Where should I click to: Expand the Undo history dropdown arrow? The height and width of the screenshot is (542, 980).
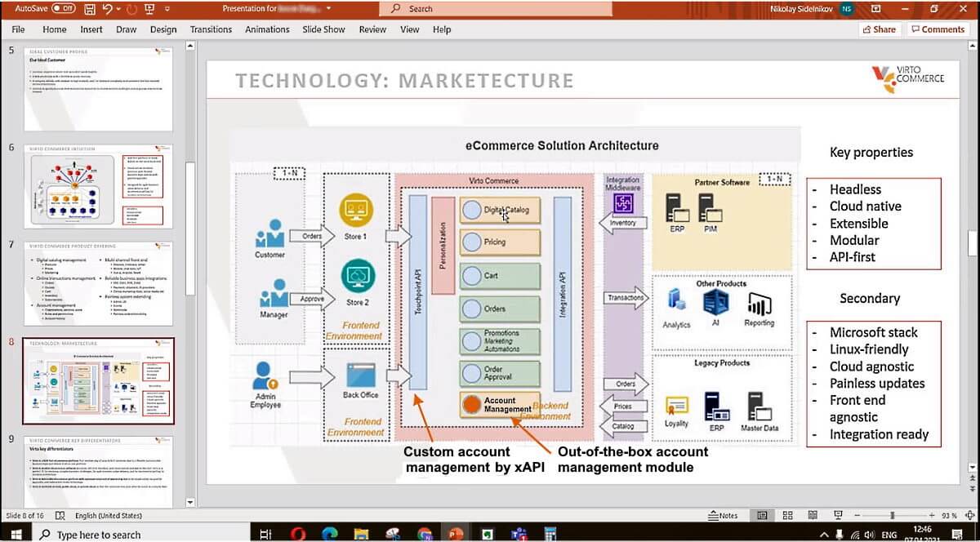click(119, 9)
